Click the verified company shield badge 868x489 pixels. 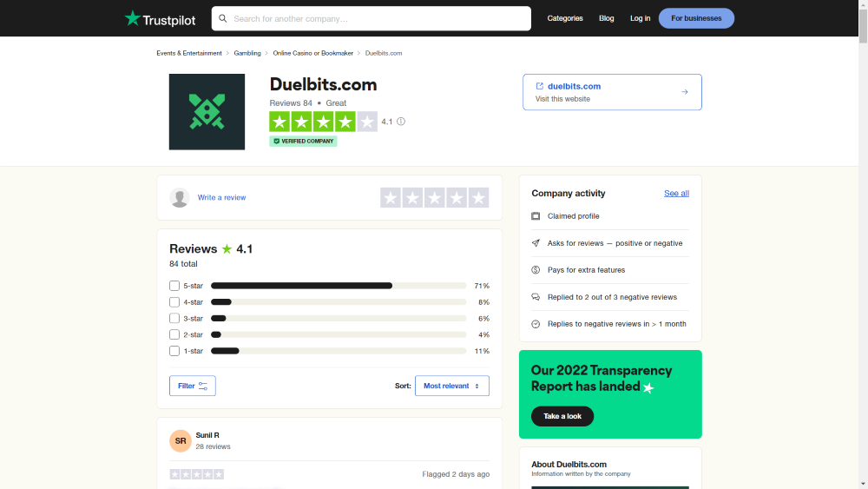pos(303,142)
